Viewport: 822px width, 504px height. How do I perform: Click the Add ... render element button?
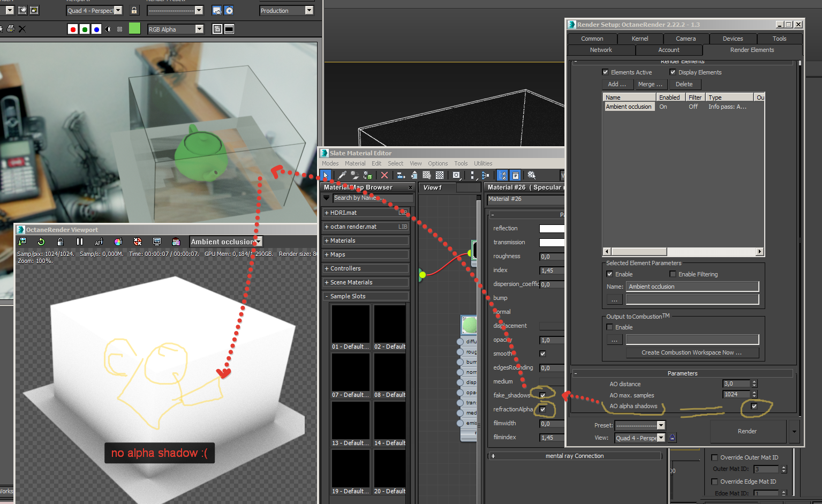pyautogui.click(x=617, y=84)
